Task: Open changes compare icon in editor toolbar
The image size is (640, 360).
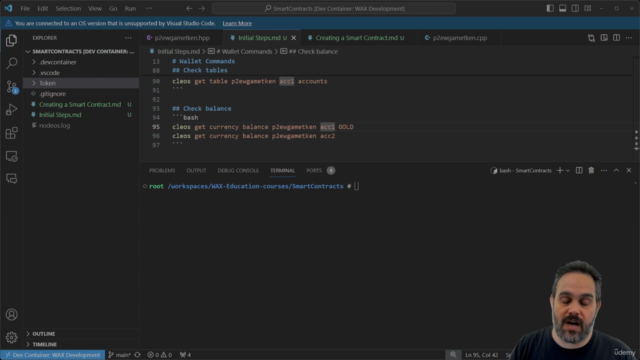Action: point(591,38)
